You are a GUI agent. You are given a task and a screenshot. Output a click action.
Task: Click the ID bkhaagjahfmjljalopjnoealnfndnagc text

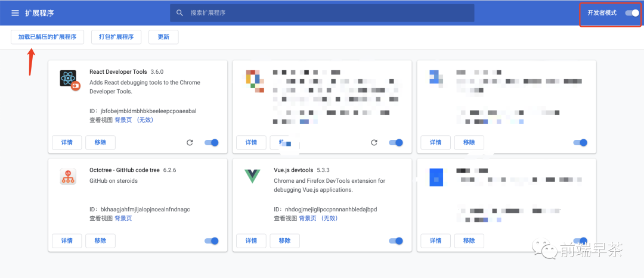pyautogui.click(x=140, y=210)
